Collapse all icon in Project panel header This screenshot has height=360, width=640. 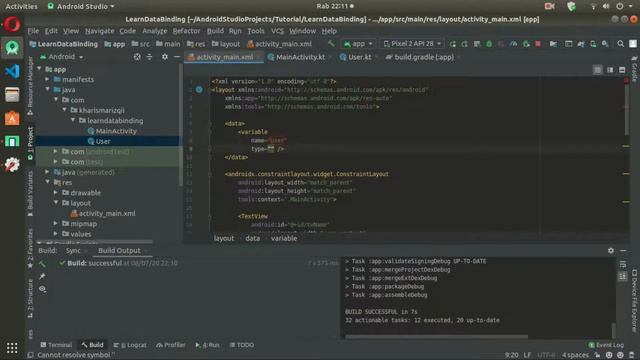(149, 57)
